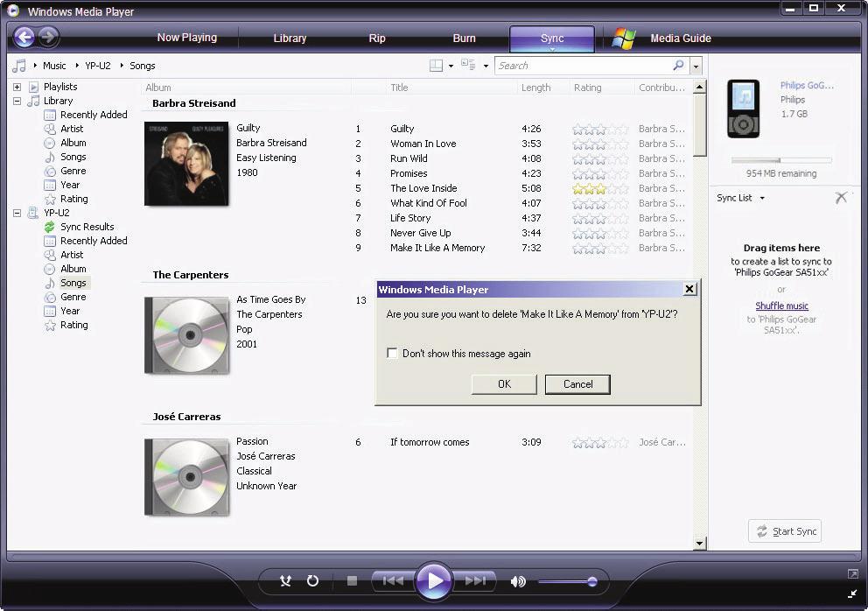Viewport: 868px width, 611px height.
Task: Click the device storage capacity bar
Action: [781, 160]
